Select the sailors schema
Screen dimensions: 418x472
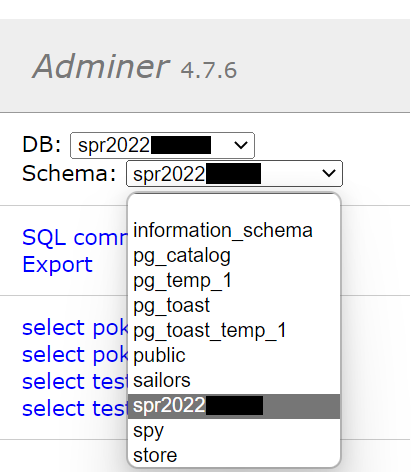pos(234,381)
